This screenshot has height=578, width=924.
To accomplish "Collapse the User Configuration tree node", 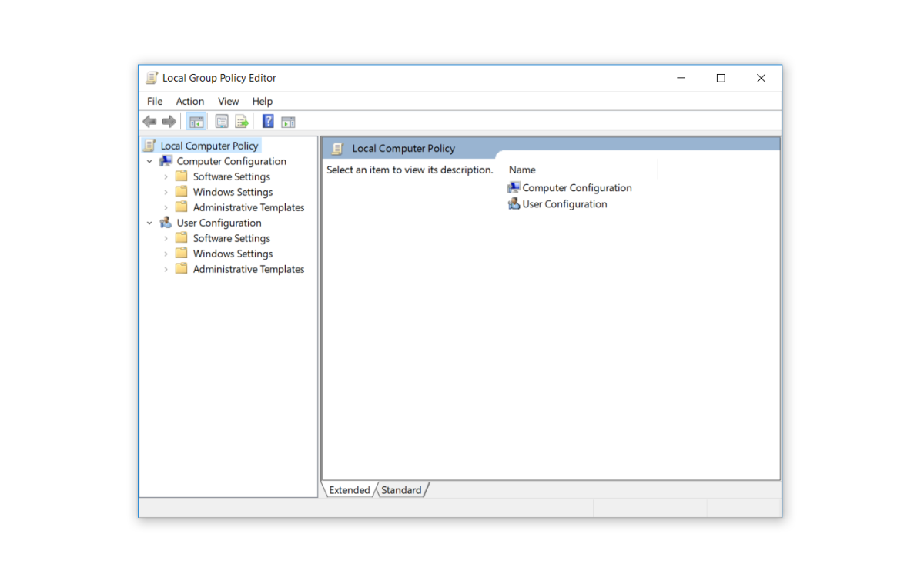I will 149,223.
